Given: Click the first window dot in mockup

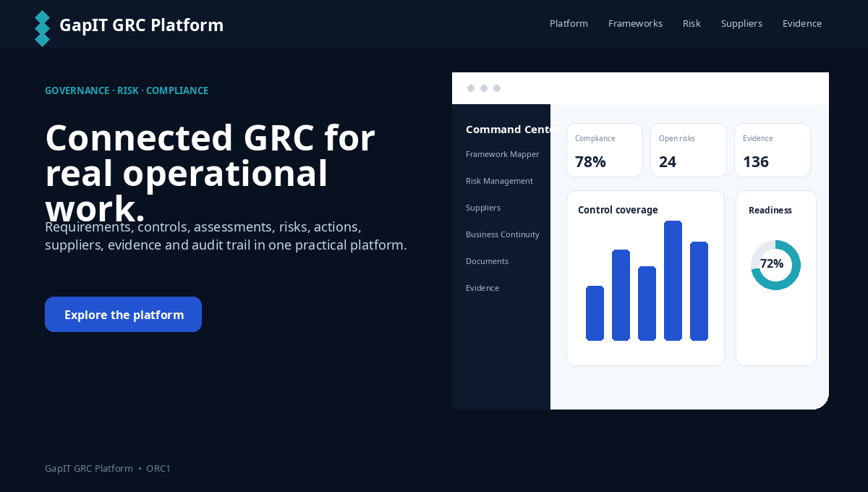Looking at the screenshot, I should coord(471,88).
